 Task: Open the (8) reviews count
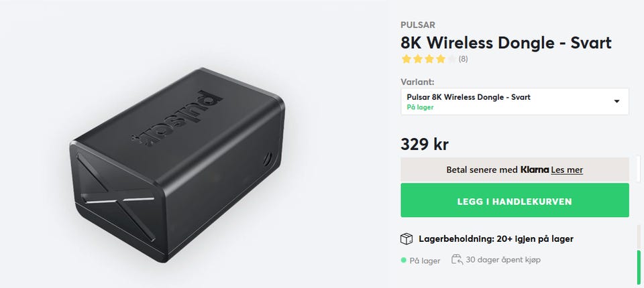463,59
